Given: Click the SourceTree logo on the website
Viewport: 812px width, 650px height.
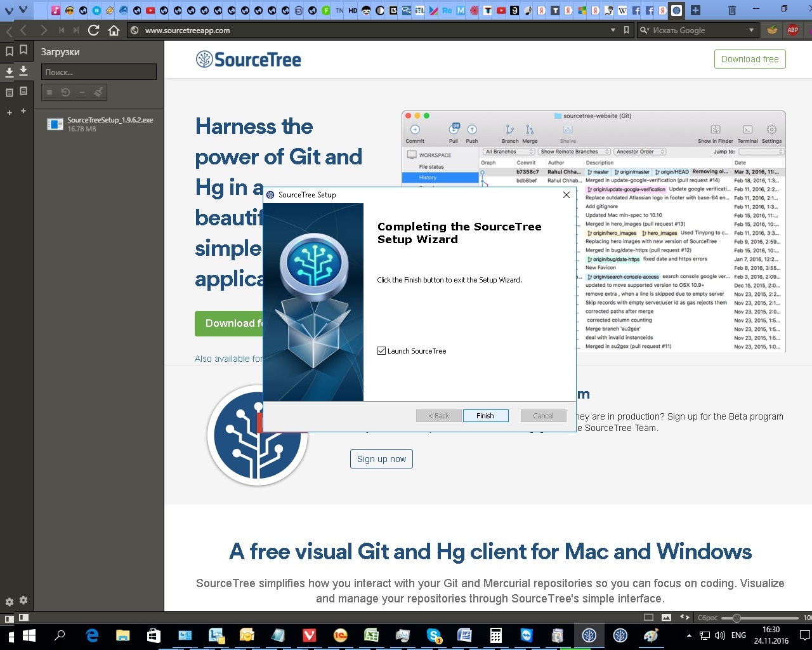Looking at the screenshot, I should (x=248, y=60).
